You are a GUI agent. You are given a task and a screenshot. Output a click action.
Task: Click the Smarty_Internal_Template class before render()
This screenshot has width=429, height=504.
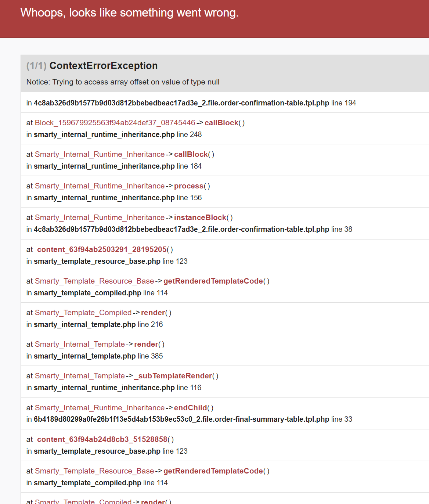(x=80, y=344)
